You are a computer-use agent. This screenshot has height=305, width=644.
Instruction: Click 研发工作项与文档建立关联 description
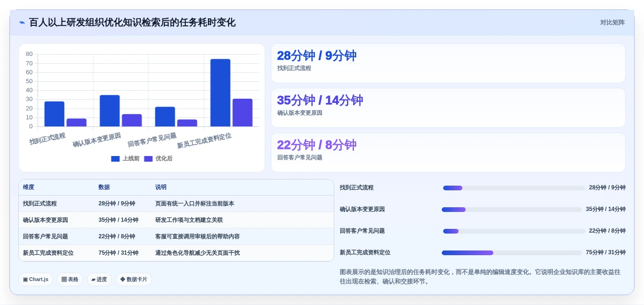point(189,220)
